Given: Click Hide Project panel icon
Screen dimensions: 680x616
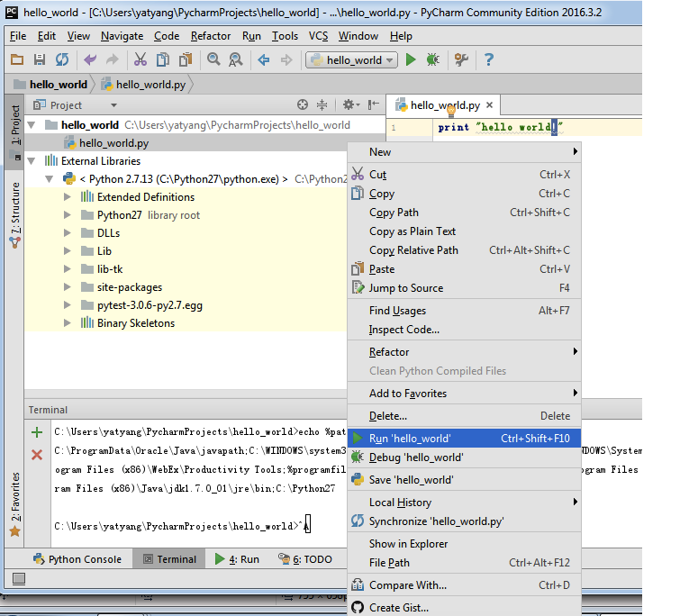Looking at the screenshot, I should point(374,104).
